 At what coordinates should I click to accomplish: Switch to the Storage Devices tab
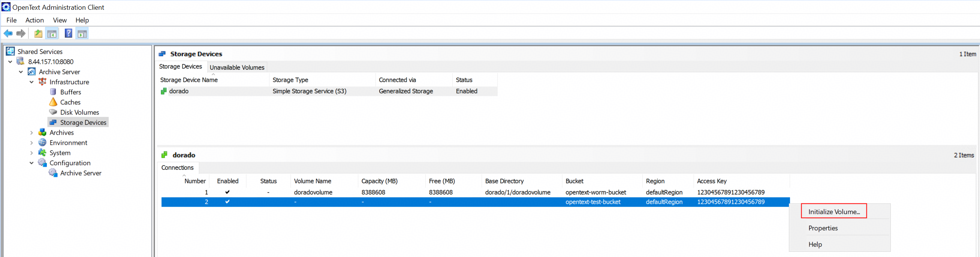tap(181, 67)
